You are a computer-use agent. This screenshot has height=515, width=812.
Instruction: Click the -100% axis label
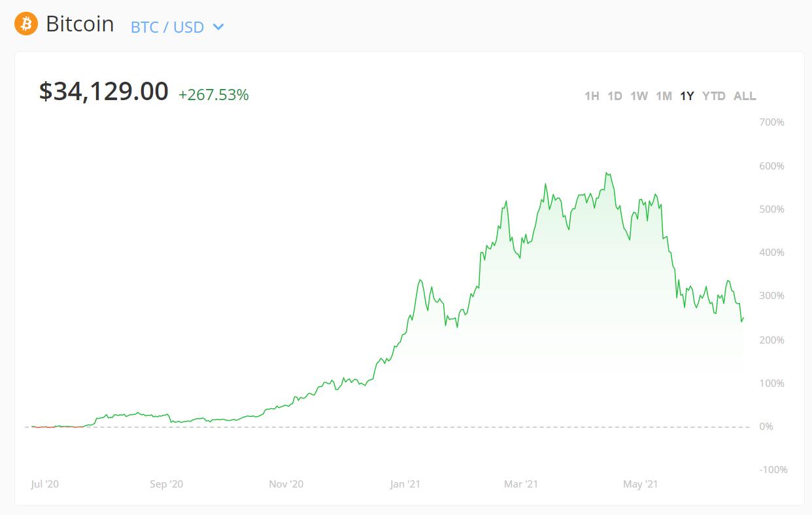click(x=773, y=469)
